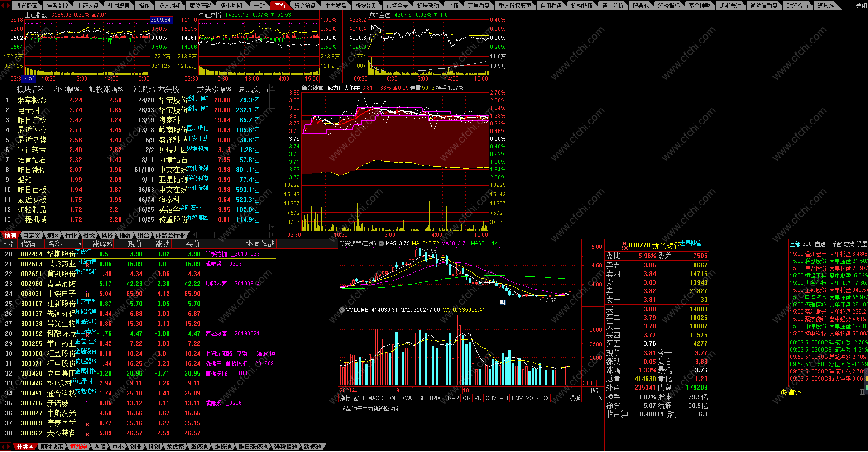The height and width of the screenshot is (452, 868).
Task: Click the 证监会行业 sector tab
Action: click(x=170, y=235)
